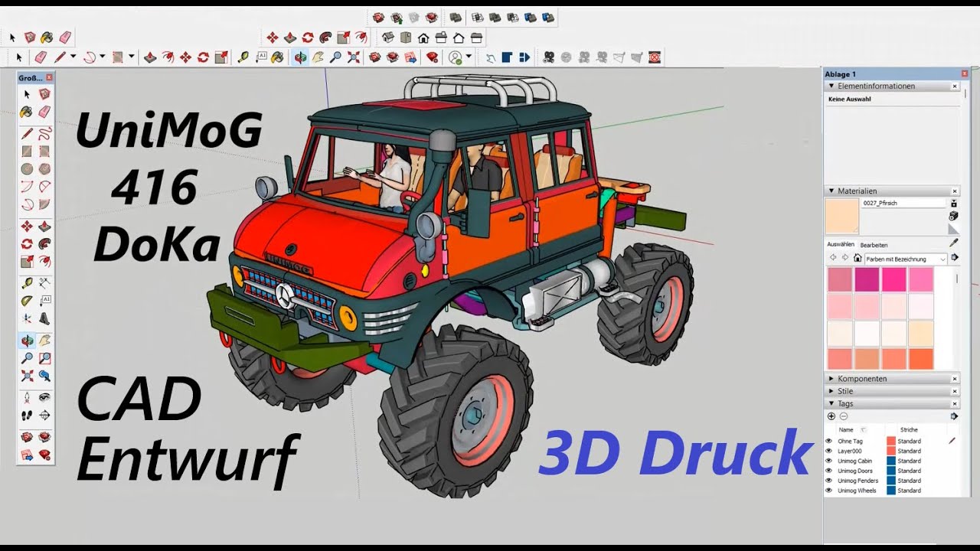Select the Zoom magnifier in the top toolbar
980x551 pixels.
coord(335,57)
